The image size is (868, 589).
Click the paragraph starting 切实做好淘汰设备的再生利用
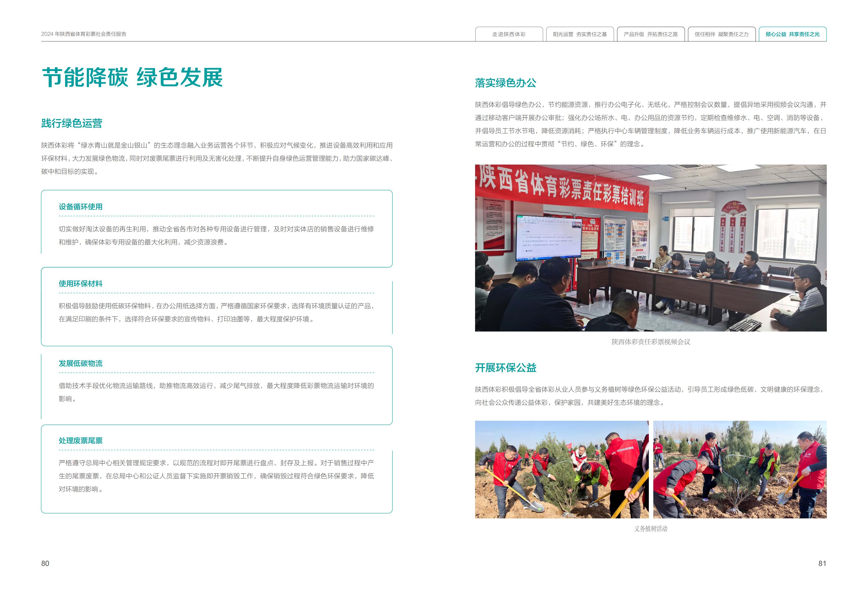tap(216, 236)
